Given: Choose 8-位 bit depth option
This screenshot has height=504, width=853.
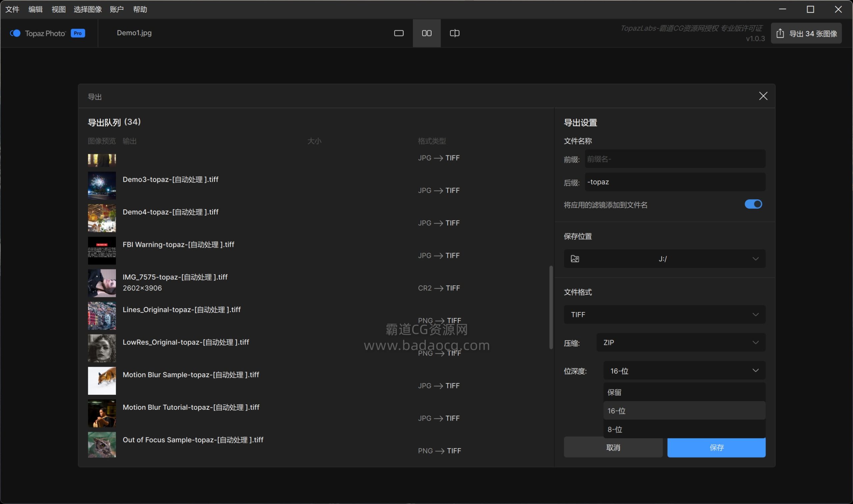Looking at the screenshot, I should [684, 429].
